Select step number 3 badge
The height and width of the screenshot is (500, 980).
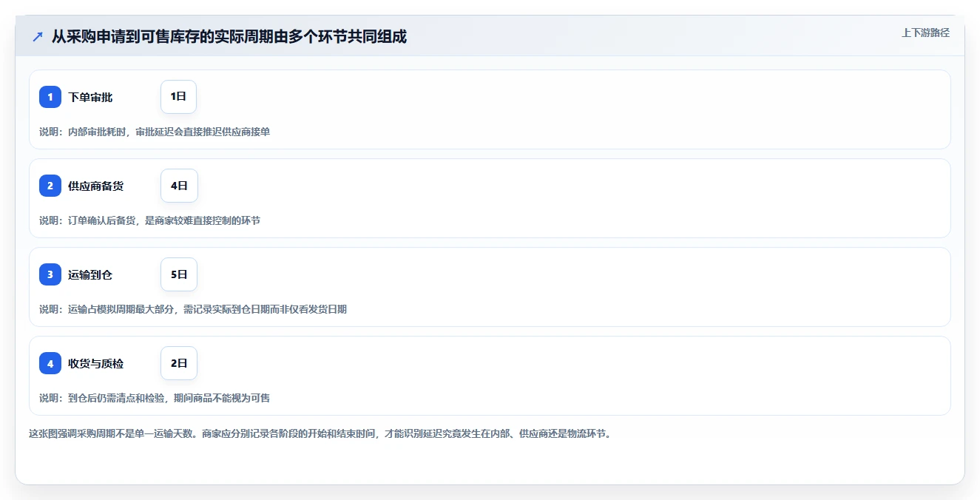coord(50,274)
